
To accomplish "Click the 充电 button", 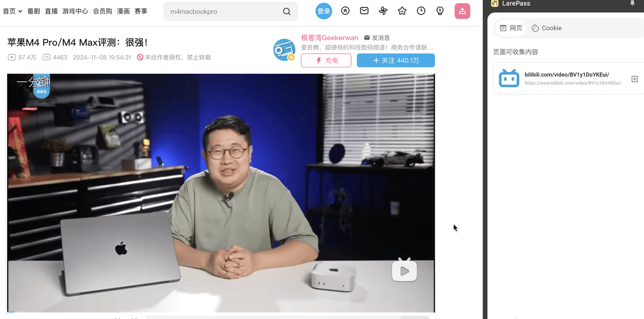I will pyautogui.click(x=326, y=60).
